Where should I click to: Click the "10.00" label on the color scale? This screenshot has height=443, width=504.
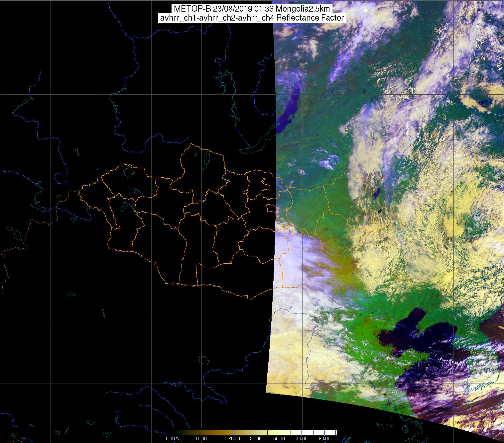pyautogui.click(x=202, y=439)
